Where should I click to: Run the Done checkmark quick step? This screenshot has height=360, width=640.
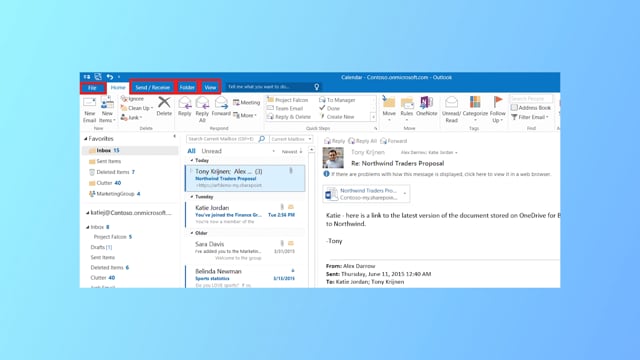[x=329, y=108]
